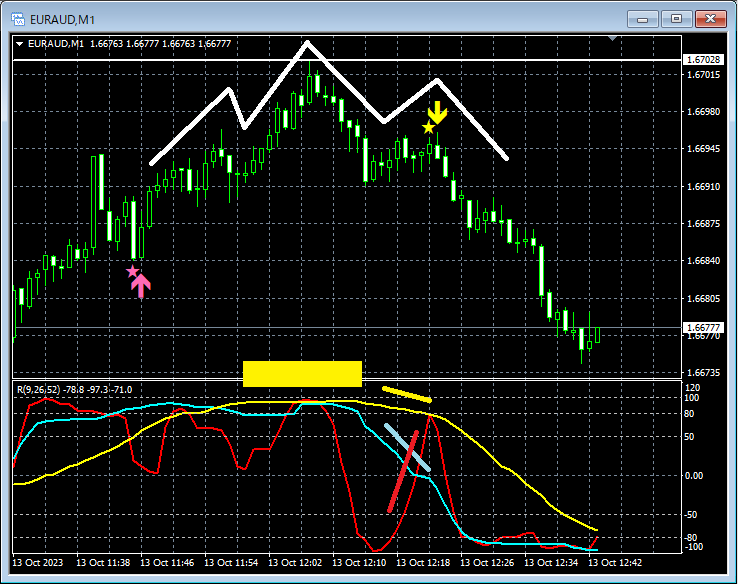The image size is (739, 584).
Task: Click the 1.67028 horizontal line price label
Action: pyautogui.click(x=703, y=59)
